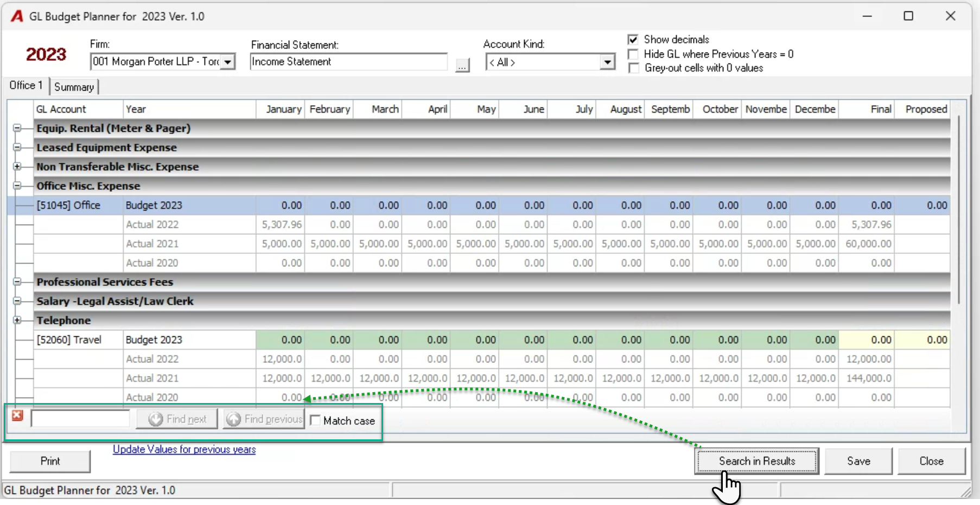The width and height of the screenshot is (980, 505).
Task: Uncheck the Show decimals option
Action: pos(633,40)
